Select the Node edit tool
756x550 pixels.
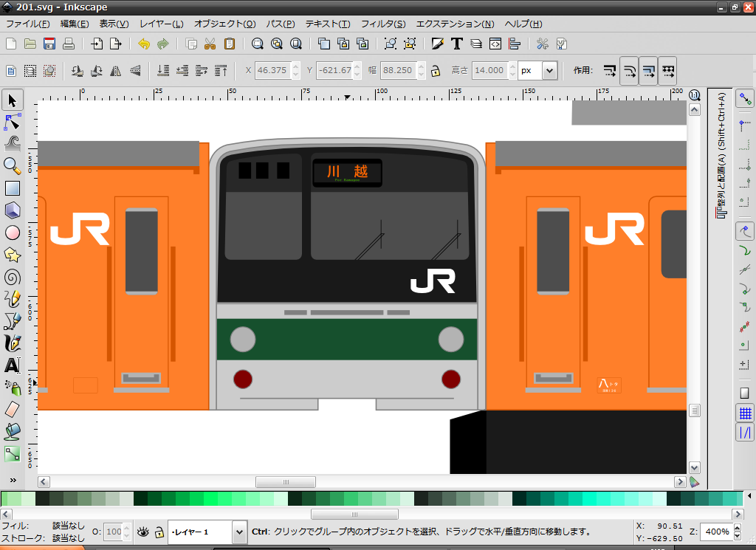click(13, 121)
